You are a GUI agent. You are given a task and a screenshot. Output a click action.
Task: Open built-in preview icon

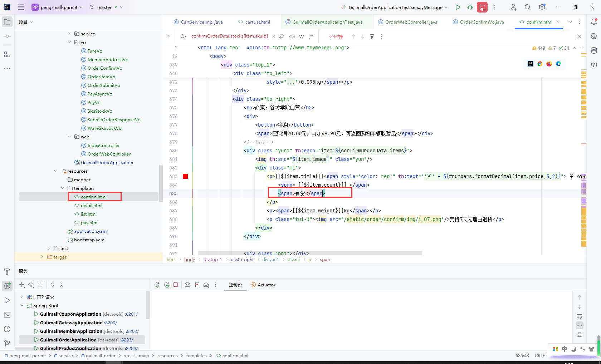pyautogui.click(x=531, y=64)
